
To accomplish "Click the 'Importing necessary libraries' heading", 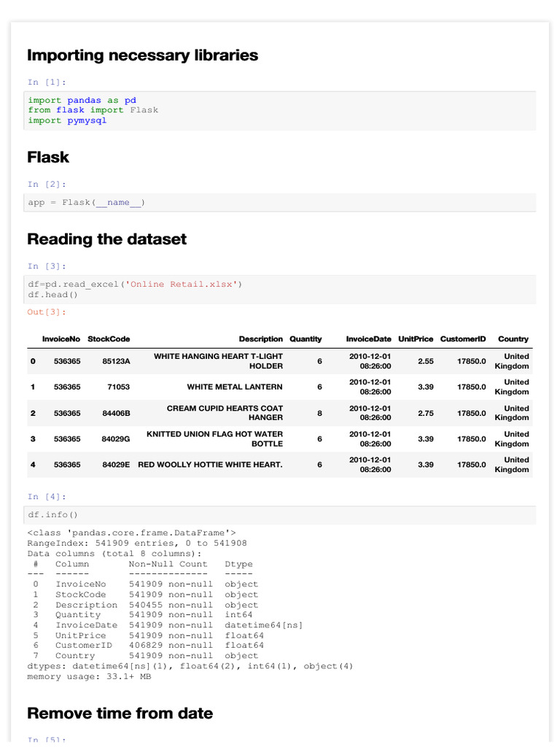I will pos(142,55).
